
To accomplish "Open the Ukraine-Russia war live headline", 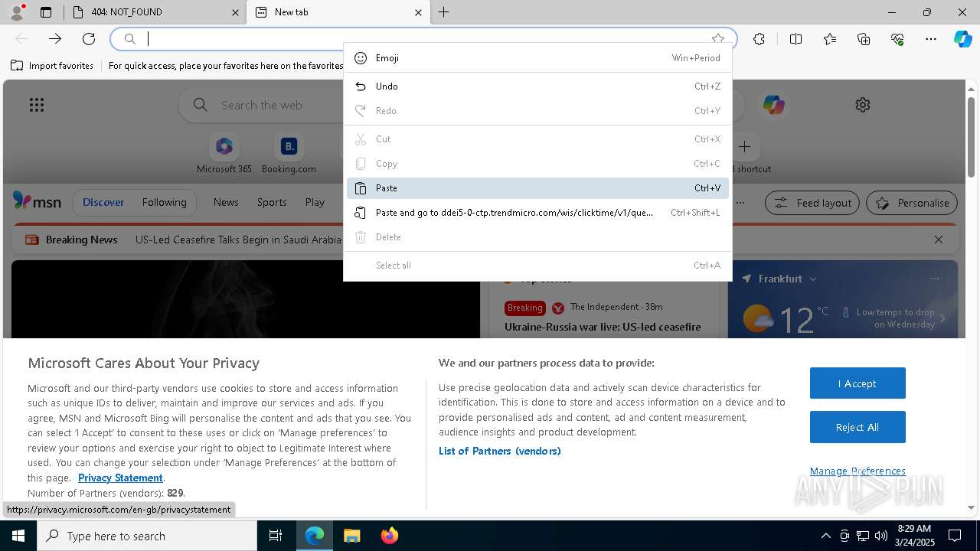I will [x=603, y=327].
